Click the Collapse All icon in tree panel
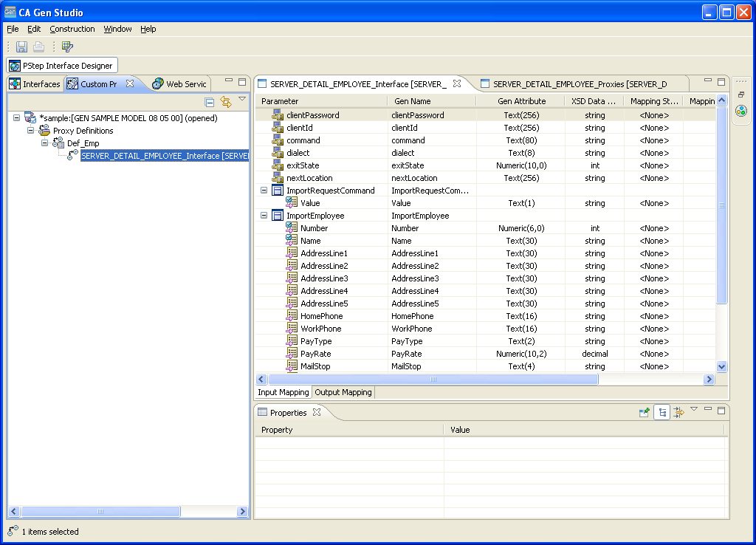 click(x=210, y=102)
